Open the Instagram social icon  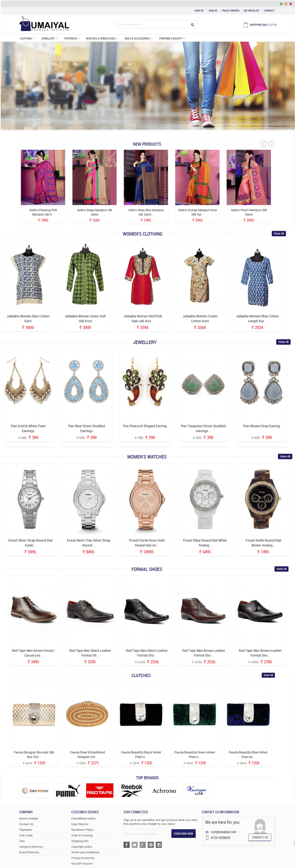159,844
